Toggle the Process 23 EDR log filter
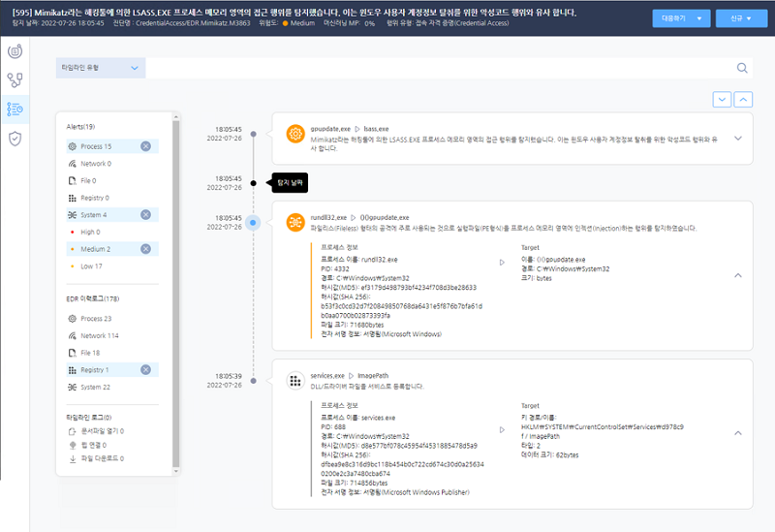 point(112,319)
